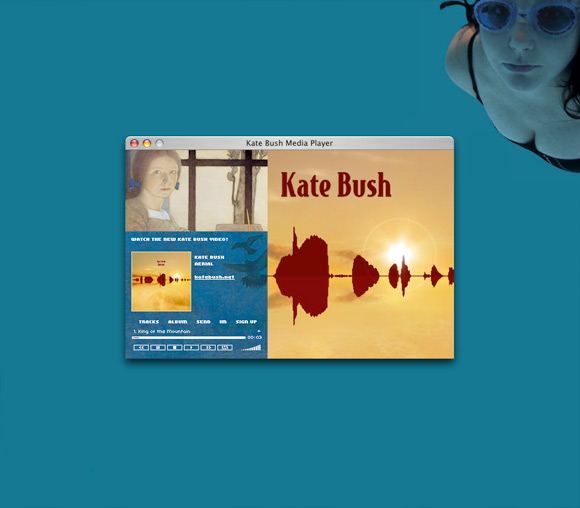
Task: Click the 'KATE BUSH' artist label in blue panel
Action: pos(209,257)
